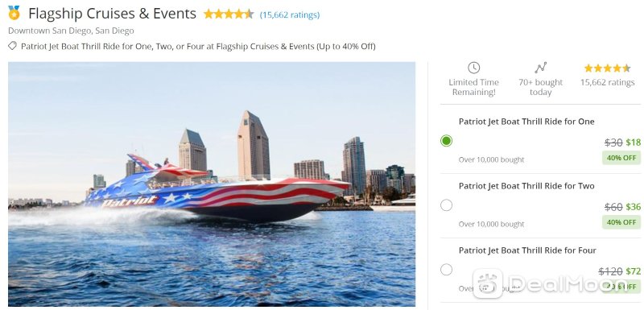The width and height of the screenshot is (644, 310).
Task: Open the (15,662 ratings) link
Action: point(290,14)
